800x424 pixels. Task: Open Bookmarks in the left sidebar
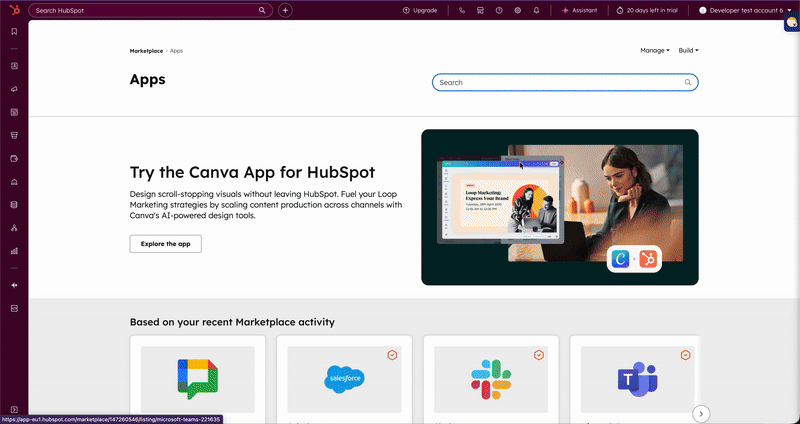14,32
